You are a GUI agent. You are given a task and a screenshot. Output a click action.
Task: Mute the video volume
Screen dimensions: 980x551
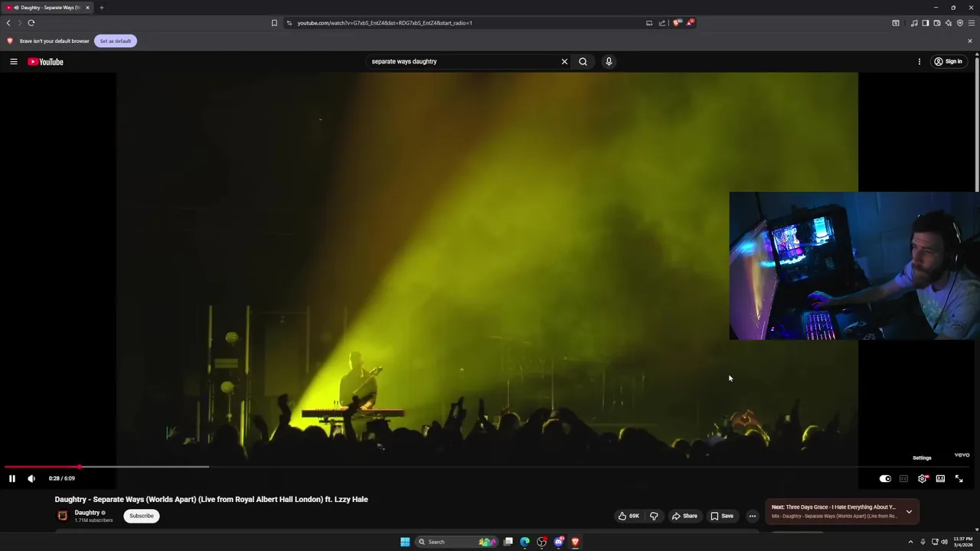point(31,478)
